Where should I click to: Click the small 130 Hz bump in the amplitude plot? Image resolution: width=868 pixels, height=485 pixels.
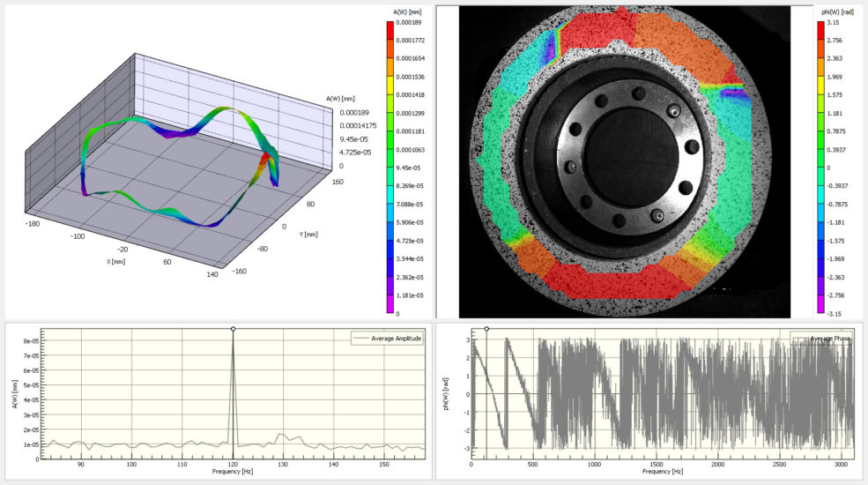click(281, 436)
